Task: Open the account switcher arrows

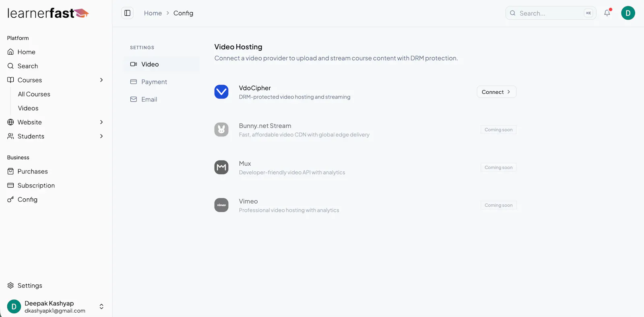Action: pyautogui.click(x=101, y=307)
